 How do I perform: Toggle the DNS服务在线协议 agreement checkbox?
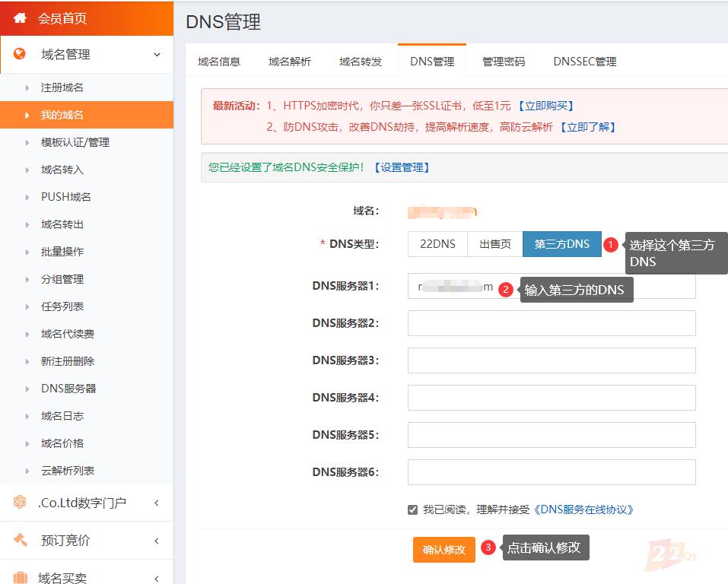click(412, 509)
